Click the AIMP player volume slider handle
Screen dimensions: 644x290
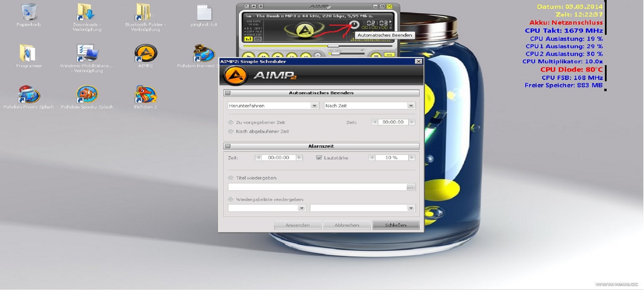(x=335, y=53)
